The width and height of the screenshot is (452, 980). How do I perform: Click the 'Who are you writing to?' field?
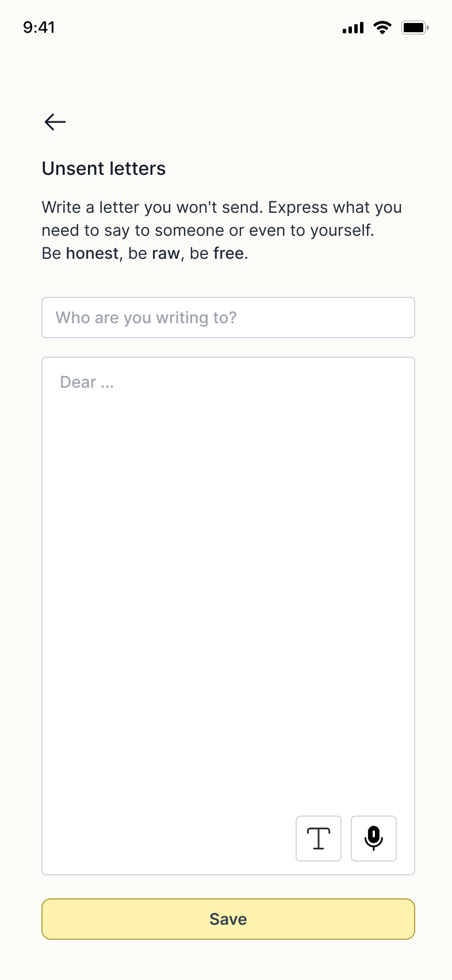tap(228, 317)
